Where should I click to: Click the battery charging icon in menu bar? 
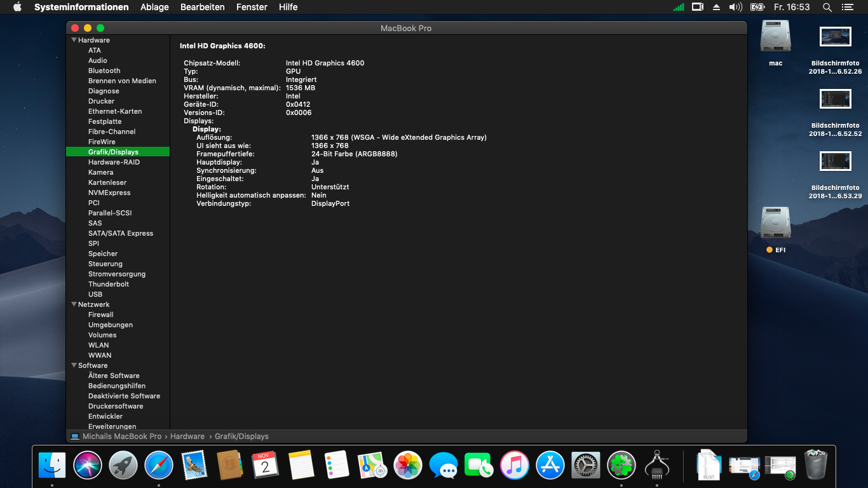(757, 7)
